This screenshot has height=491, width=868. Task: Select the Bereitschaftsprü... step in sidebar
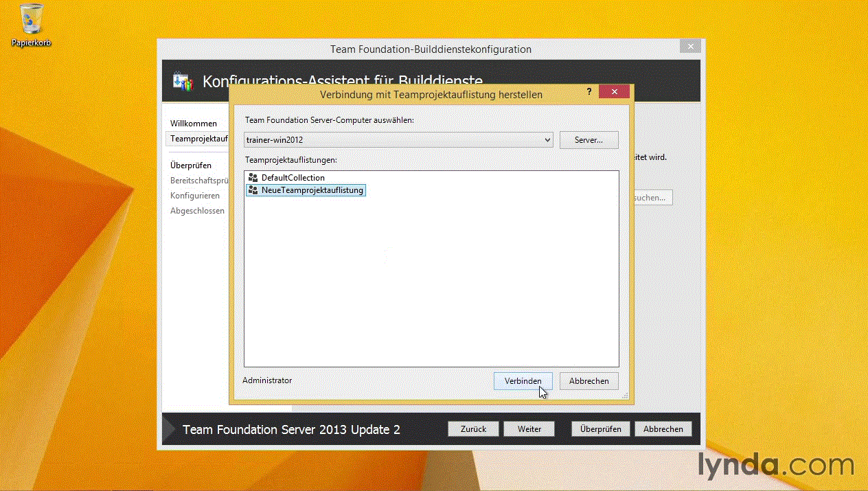[199, 181]
